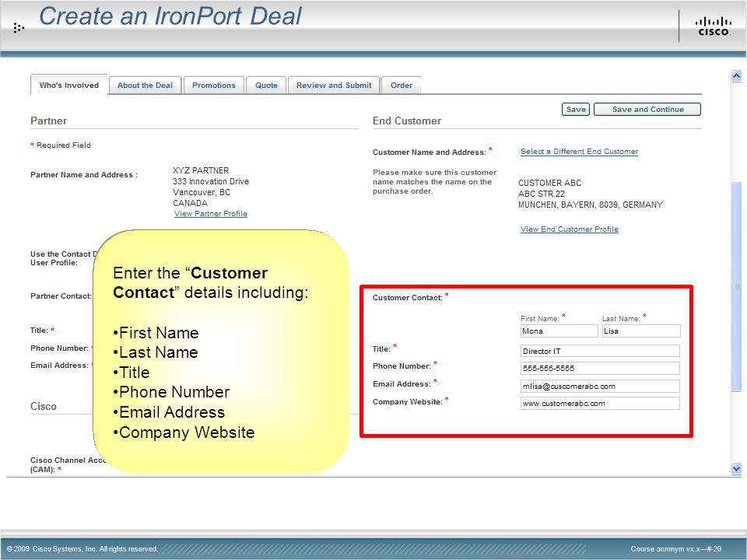This screenshot has width=747, height=560.
Task: Switch to the About the Deal tab
Action: pos(145,86)
